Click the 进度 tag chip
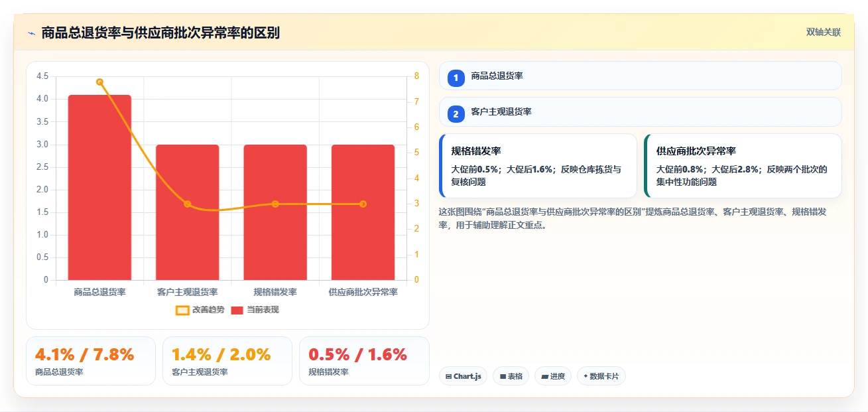This screenshot has height=412, width=868. tap(553, 376)
